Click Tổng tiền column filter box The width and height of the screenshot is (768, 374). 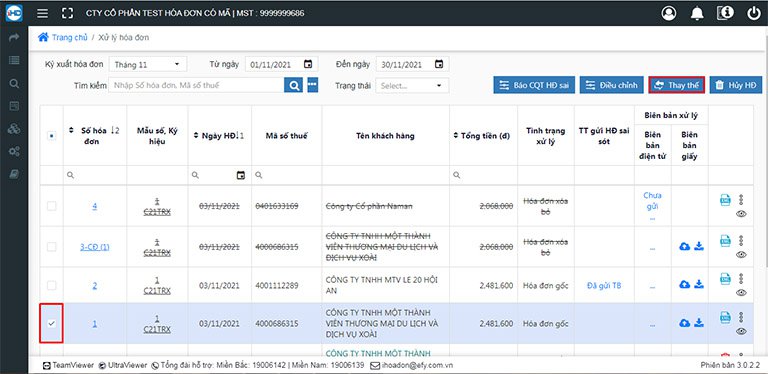(483, 175)
